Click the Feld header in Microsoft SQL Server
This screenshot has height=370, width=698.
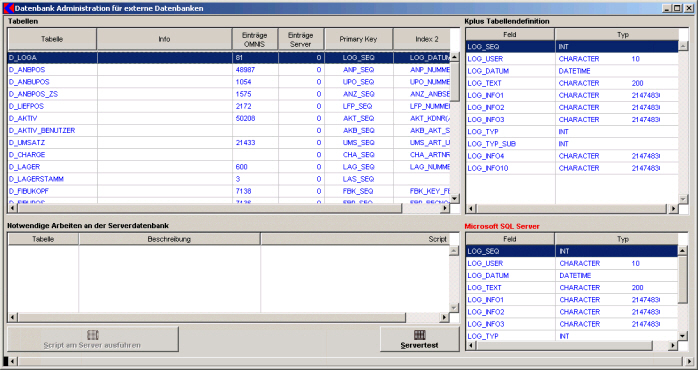510,239
